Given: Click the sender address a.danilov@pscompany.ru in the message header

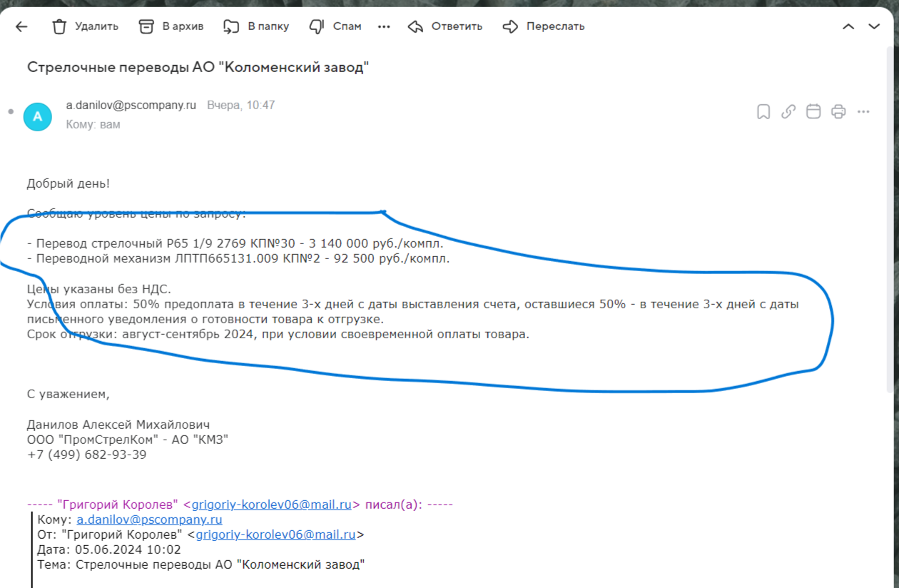Looking at the screenshot, I should click(x=131, y=105).
